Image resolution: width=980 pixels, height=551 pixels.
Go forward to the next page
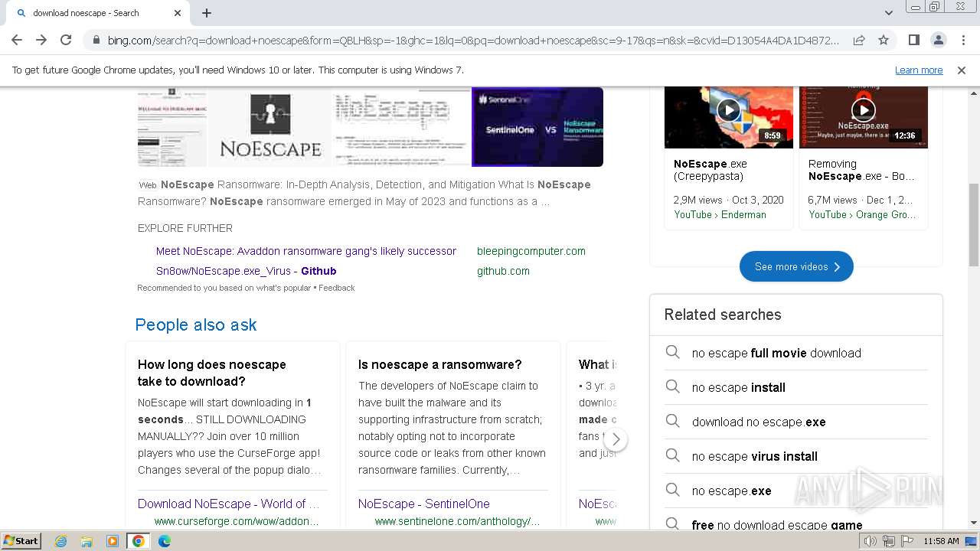click(x=41, y=40)
